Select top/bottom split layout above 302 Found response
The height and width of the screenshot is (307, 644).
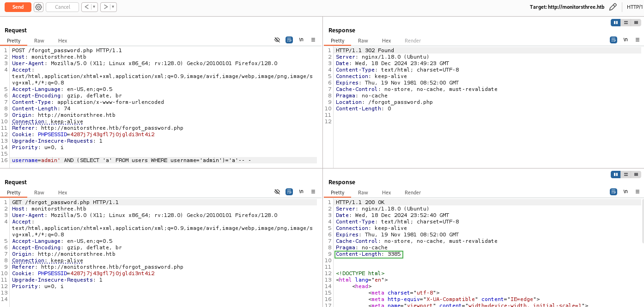pyautogui.click(x=626, y=23)
